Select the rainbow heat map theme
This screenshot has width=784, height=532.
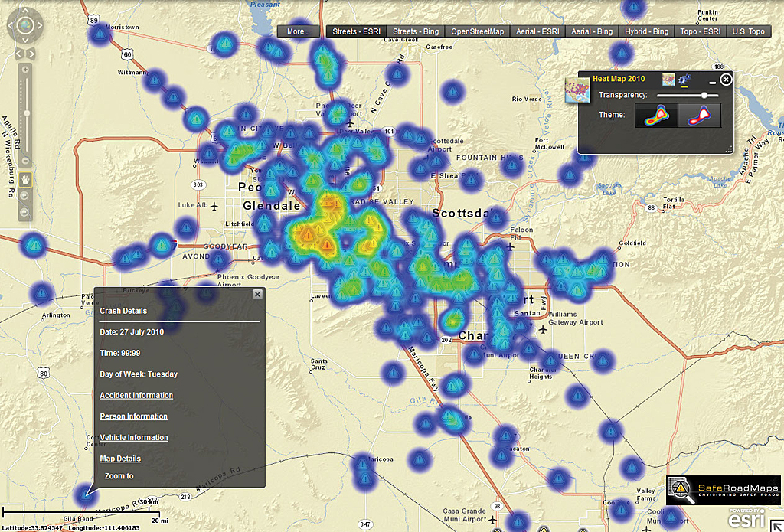(657, 116)
